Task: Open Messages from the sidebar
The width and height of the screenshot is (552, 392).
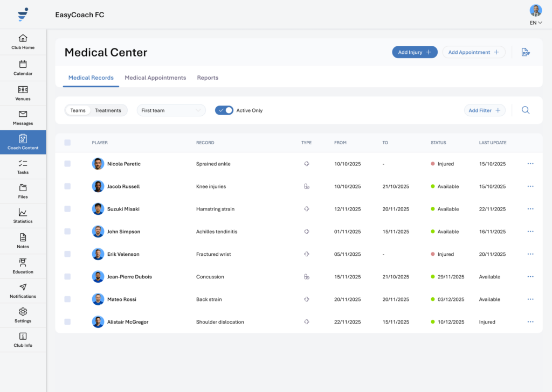Action: tap(23, 118)
